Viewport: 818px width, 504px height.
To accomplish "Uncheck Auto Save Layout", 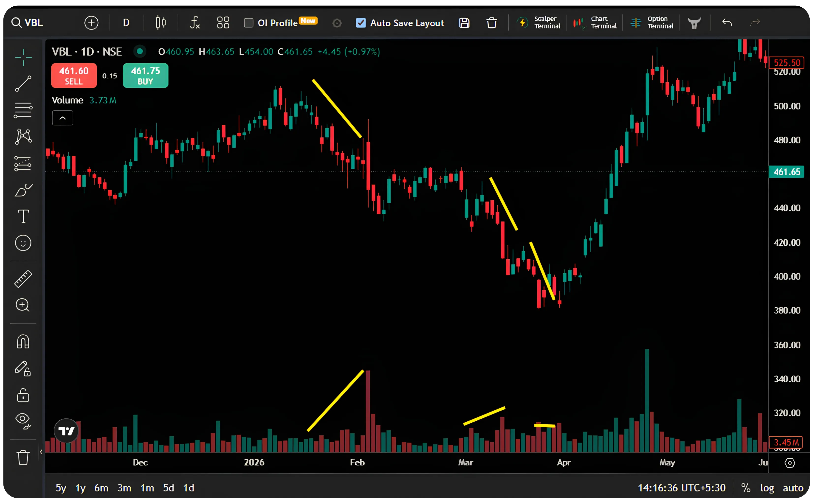I will (361, 23).
